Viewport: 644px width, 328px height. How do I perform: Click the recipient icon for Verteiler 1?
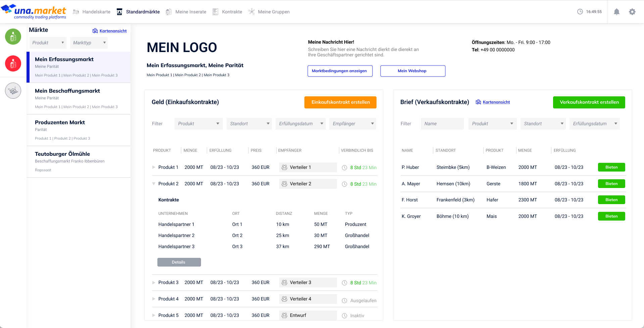coord(285,167)
